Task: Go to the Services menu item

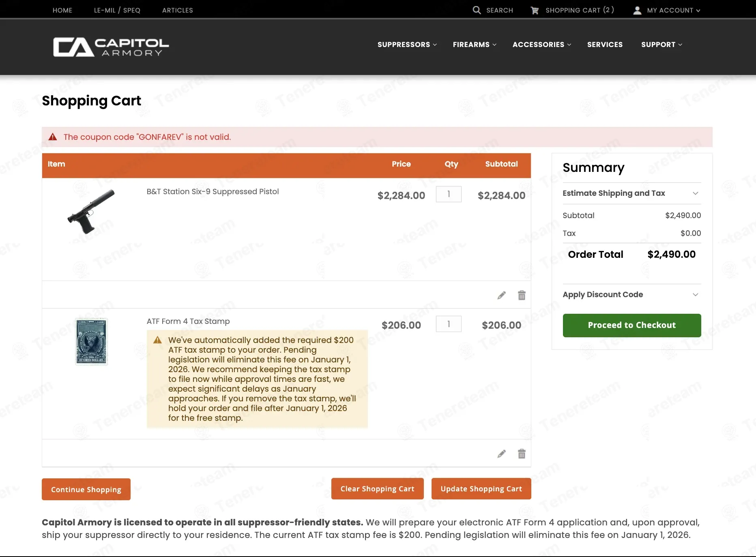Action: click(x=605, y=45)
